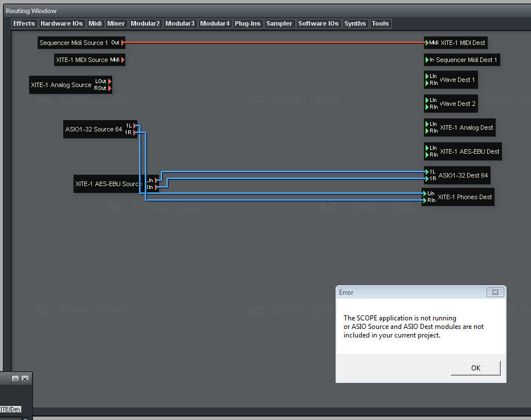Click the LOut port on XITE-1 Analog Source
Viewport: 531px width, 420px height.
pos(109,81)
